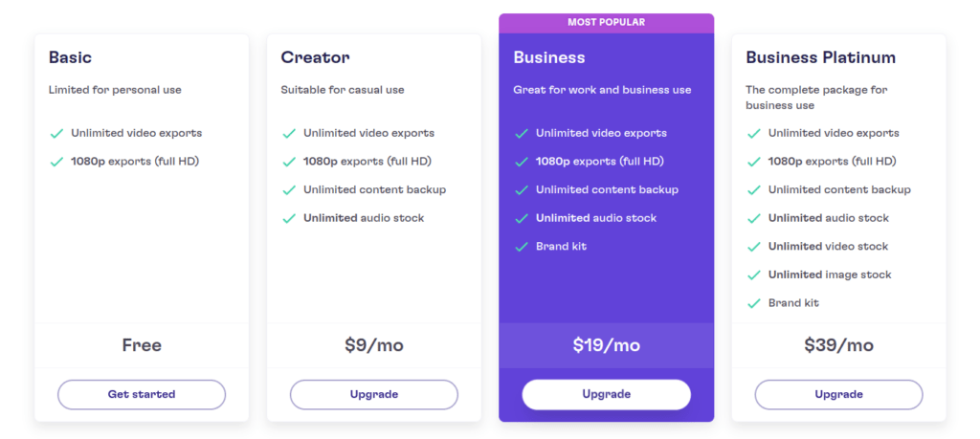Click checkmark next to Brand kit in Business
The width and height of the screenshot is (980, 439).
(x=522, y=247)
